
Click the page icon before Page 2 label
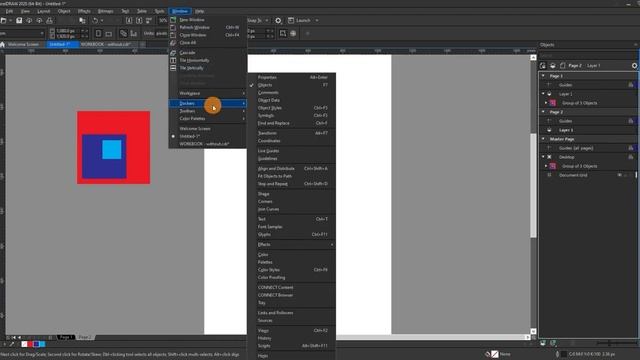(563, 66)
